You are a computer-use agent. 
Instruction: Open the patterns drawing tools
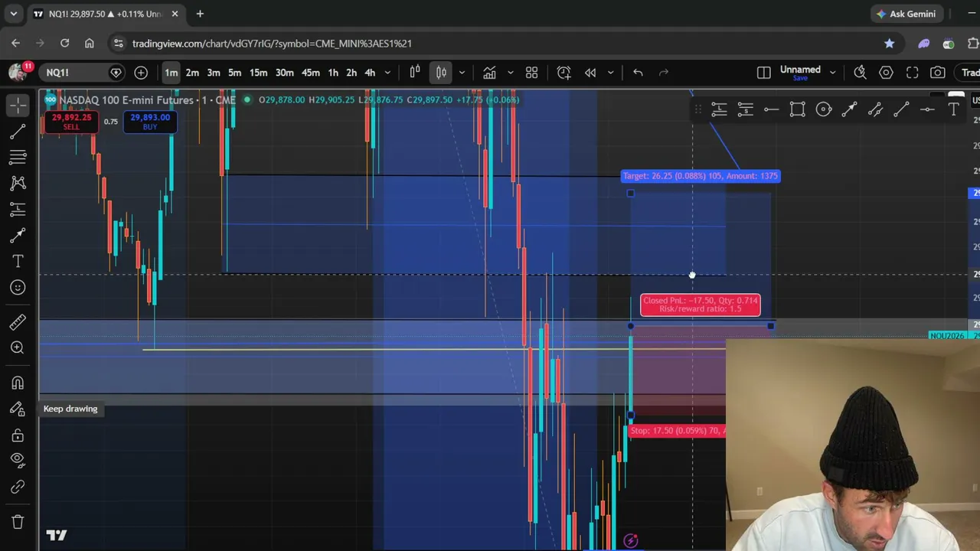tap(18, 183)
